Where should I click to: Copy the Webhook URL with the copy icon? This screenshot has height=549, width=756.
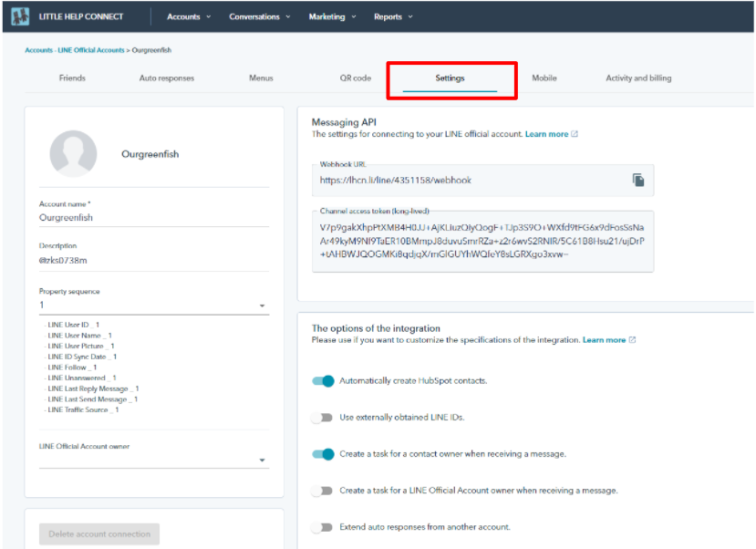(x=637, y=181)
